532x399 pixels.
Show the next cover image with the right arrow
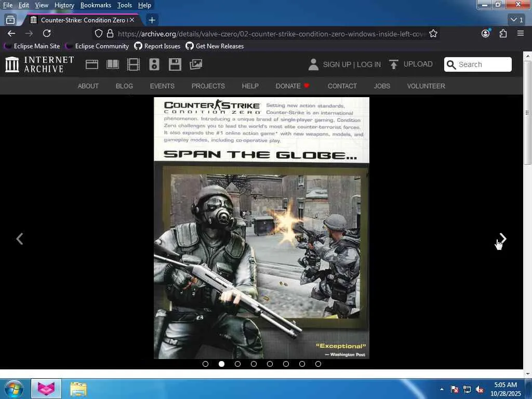coord(503,239)
